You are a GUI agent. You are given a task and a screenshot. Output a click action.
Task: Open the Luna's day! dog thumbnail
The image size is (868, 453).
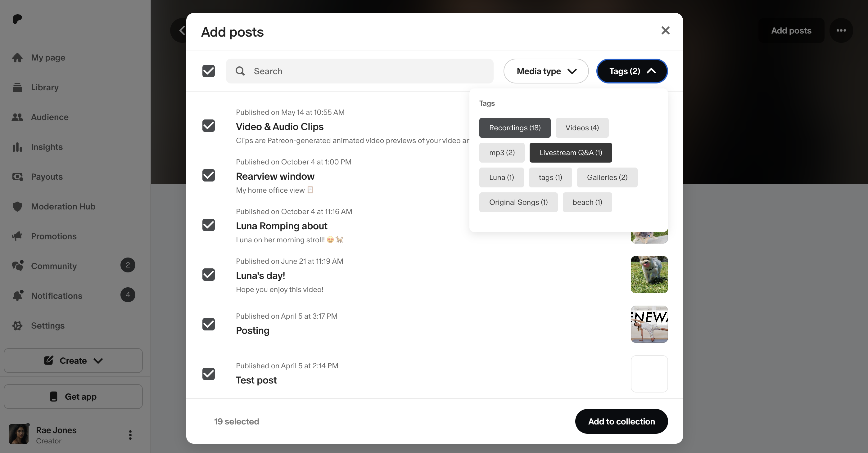tap(649, 275)
